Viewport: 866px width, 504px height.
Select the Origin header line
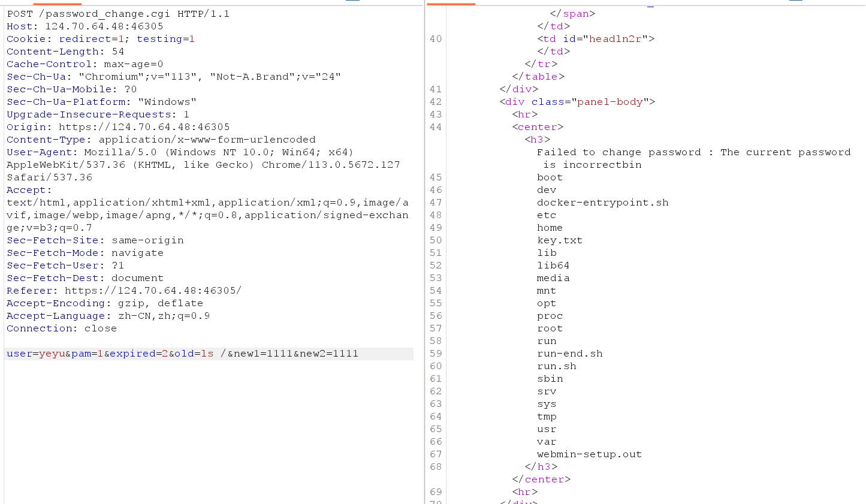[x=118, y=127]
